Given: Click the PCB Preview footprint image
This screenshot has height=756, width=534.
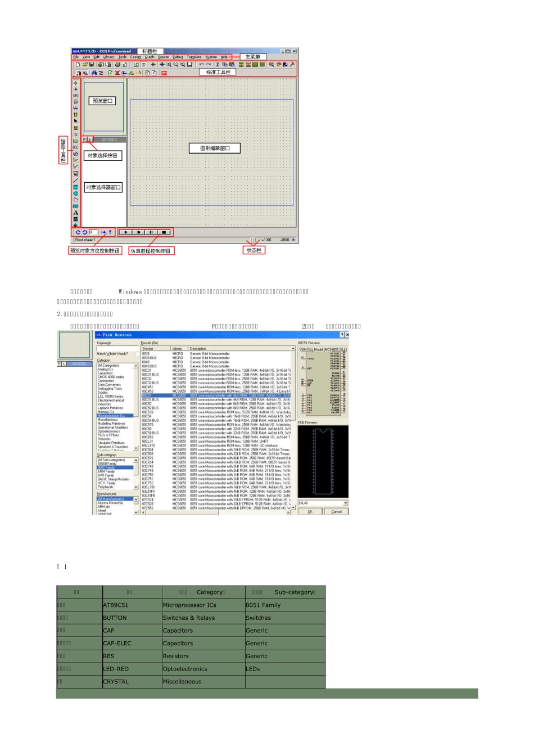Looking at the screenshot, I should [323, 461].
